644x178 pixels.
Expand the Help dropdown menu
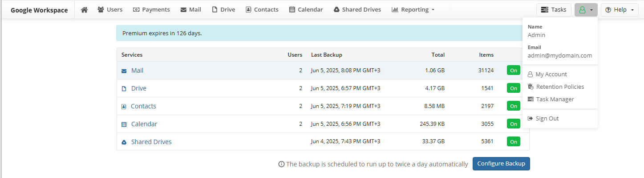coord(620,10)
